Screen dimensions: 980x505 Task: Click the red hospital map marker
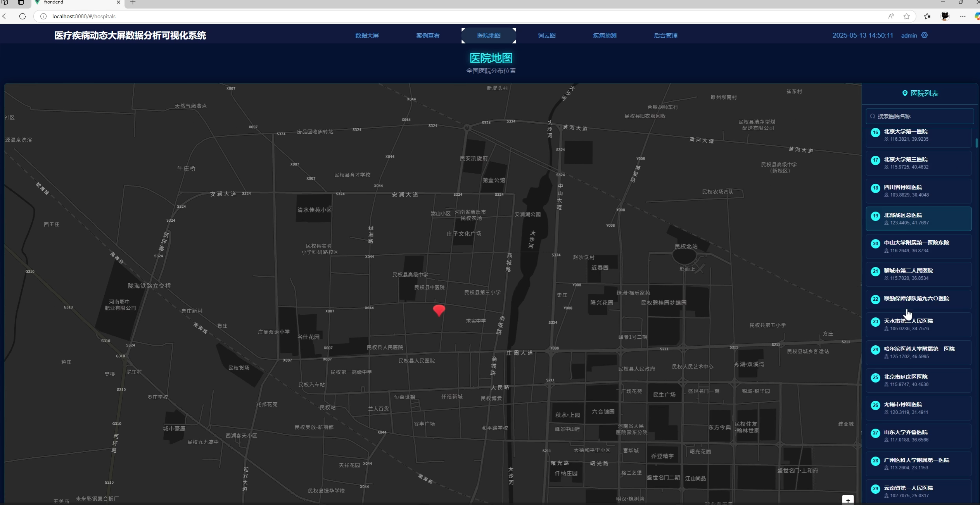439,310
